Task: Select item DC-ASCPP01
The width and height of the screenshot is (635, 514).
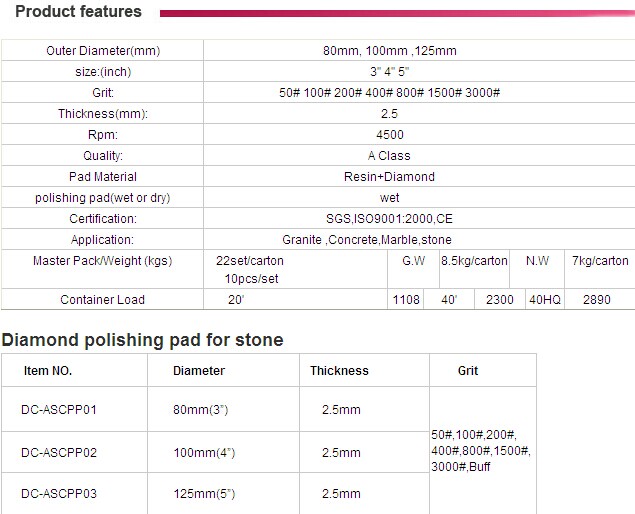Action: click(x=59, y=410)
